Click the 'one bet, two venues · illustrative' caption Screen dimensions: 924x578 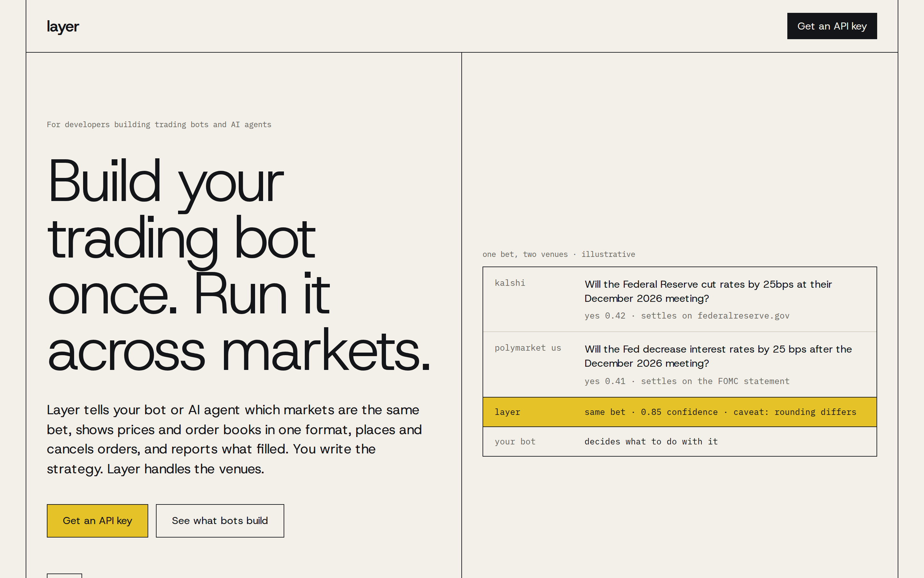[x=559, y=254]
